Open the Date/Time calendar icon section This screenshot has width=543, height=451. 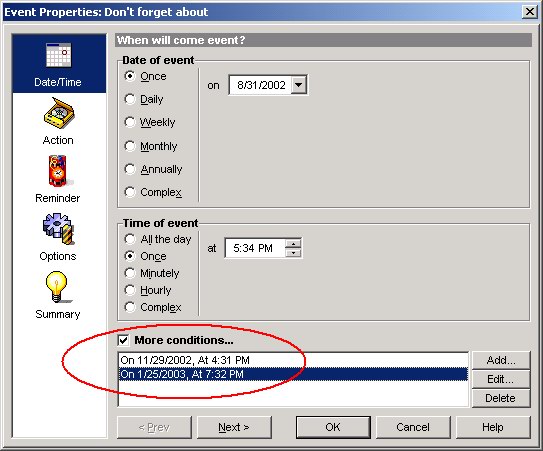click(59, 55)
